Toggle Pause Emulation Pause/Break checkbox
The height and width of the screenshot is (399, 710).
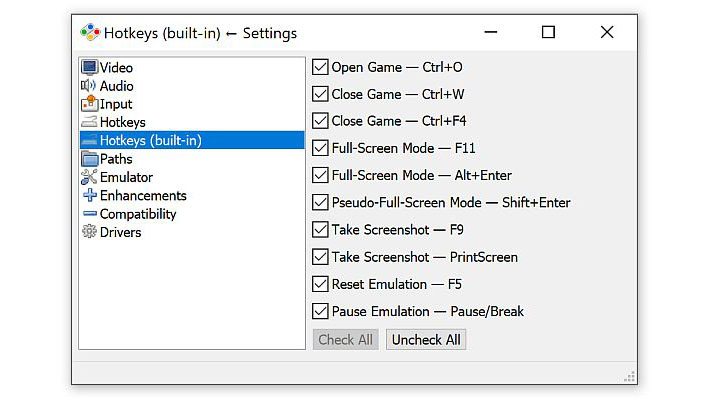click(320, 312)
